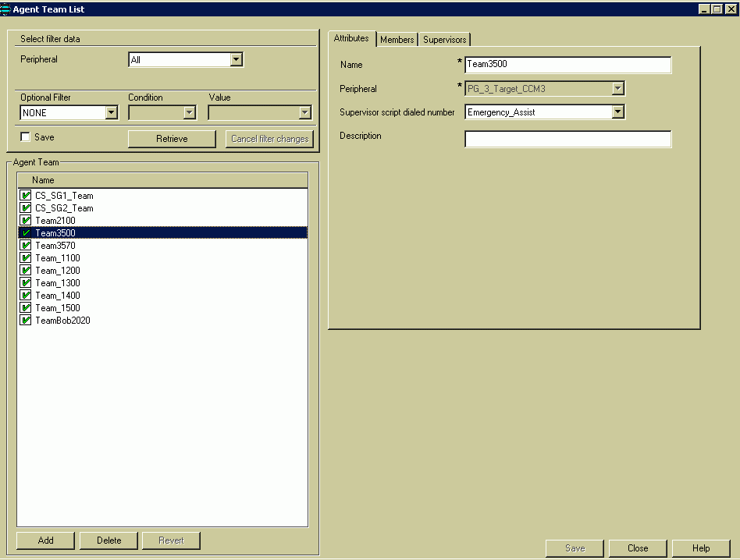
Task: Switch to the Supervisors tab
Action: (445, 40)
